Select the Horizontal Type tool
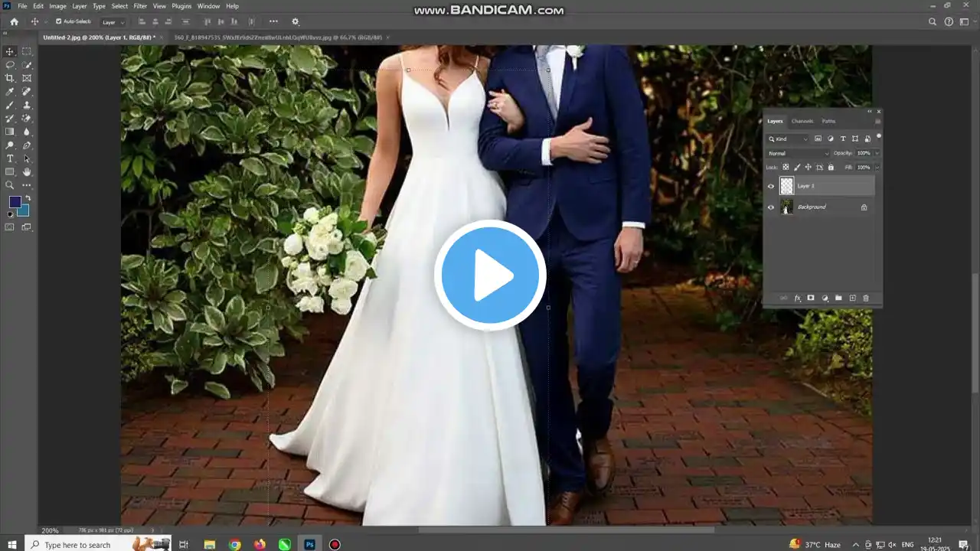The image size is (980, 551). [x=10, y=158]
